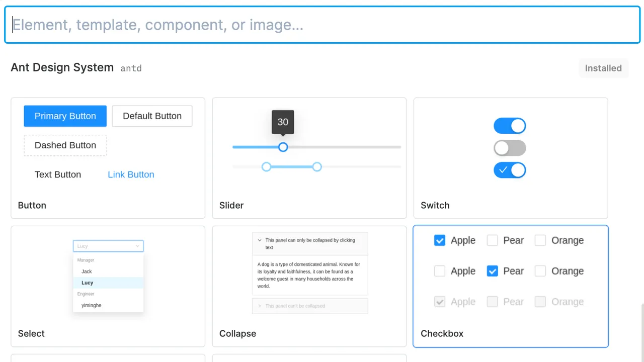The width and height of the screenshot is (644, 362).
Task: Click the dog description paragraph
Action: (309, 275)
